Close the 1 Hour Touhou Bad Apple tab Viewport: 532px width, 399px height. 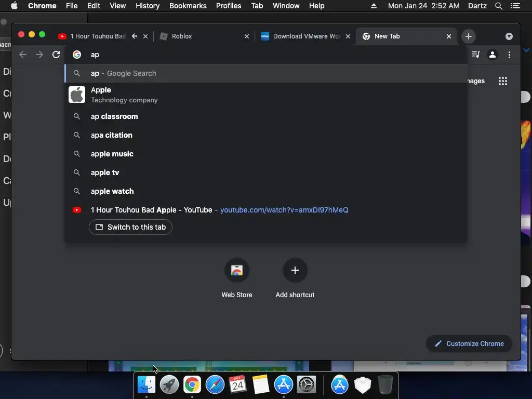145,36
